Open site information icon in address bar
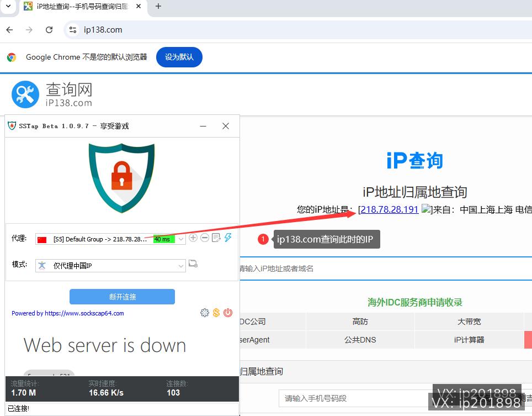 click(73, 30)
